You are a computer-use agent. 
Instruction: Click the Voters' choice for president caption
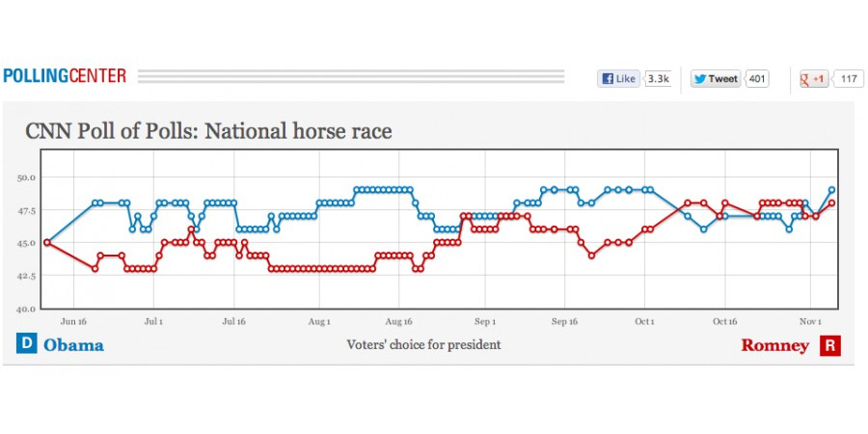(x=423, y=344)
